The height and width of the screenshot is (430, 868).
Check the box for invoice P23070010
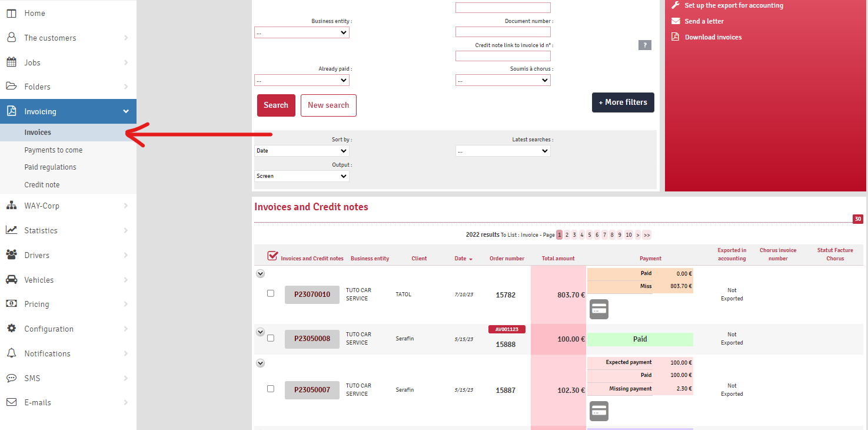(x=271, y=293)
